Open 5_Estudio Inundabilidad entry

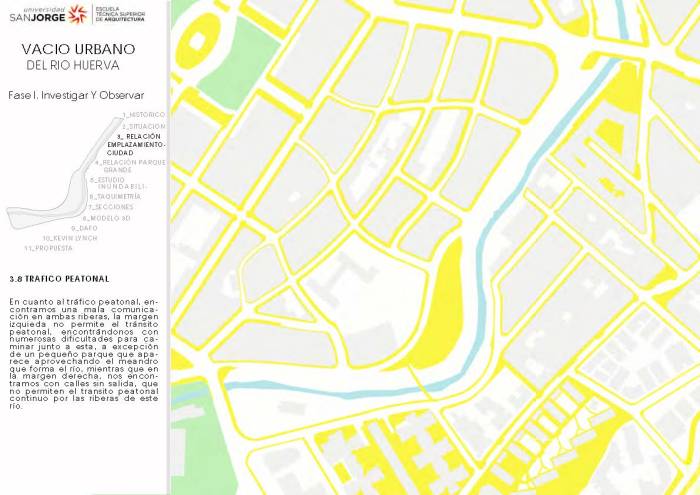pos(119,183)
